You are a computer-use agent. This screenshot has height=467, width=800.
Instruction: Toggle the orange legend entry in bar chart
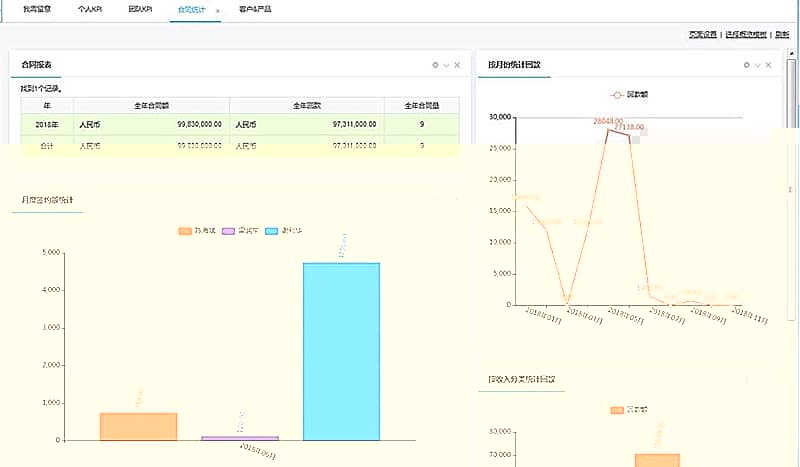click(x=197, y=231)
